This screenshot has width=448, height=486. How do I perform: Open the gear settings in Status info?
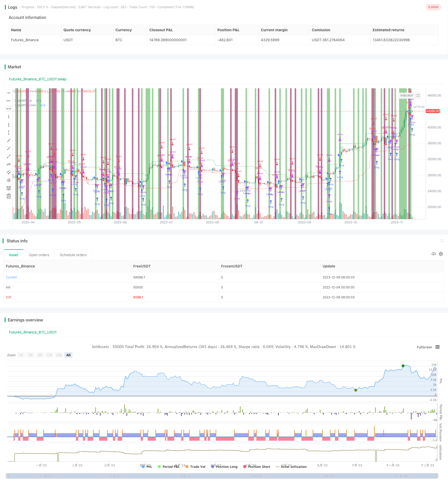441,254
